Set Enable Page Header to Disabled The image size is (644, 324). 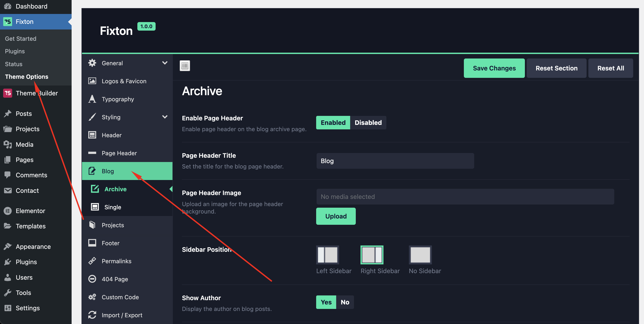(368, 122)
